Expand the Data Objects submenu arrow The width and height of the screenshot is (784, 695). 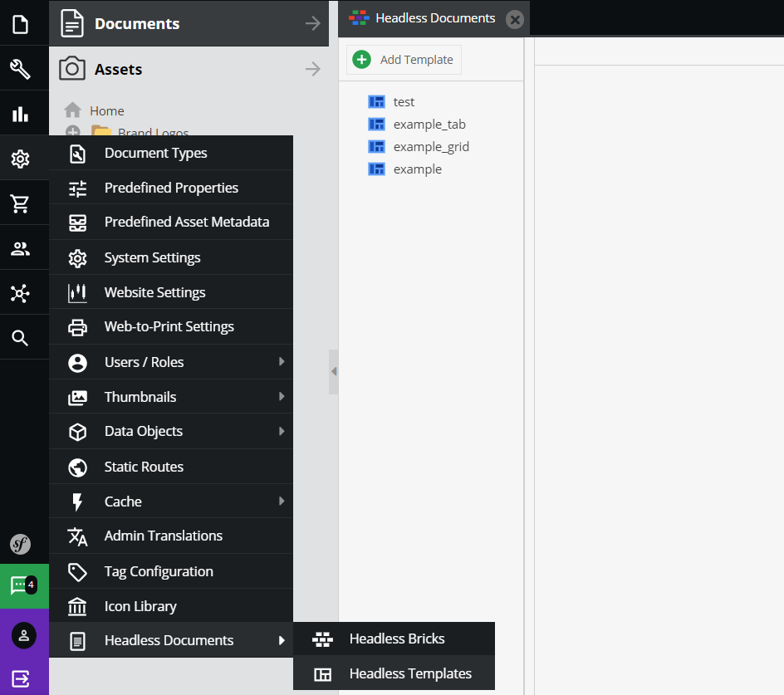(282, 431)
